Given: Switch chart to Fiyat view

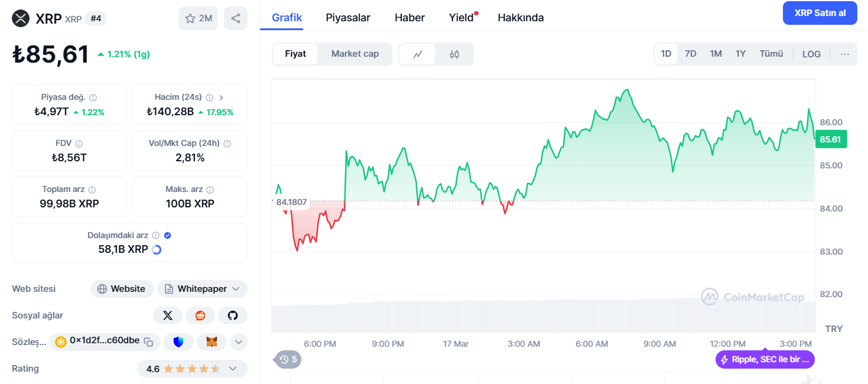Looking at the screenshot, I should tap(295, 54).
